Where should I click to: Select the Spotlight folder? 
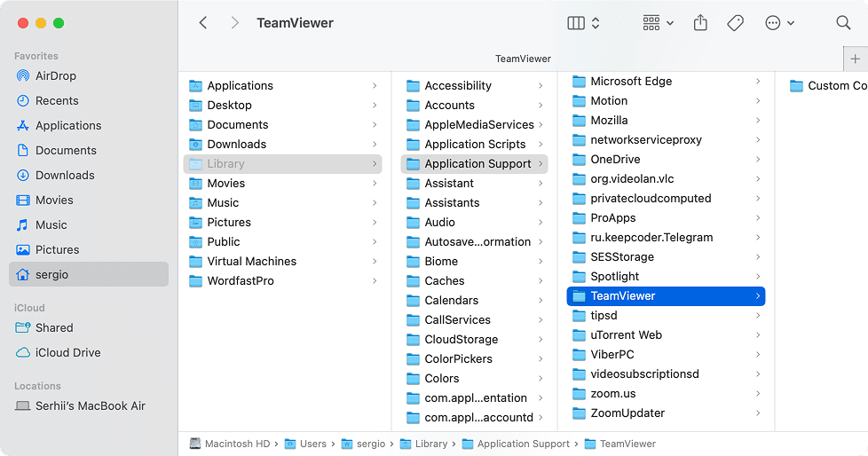pos(666,276)
